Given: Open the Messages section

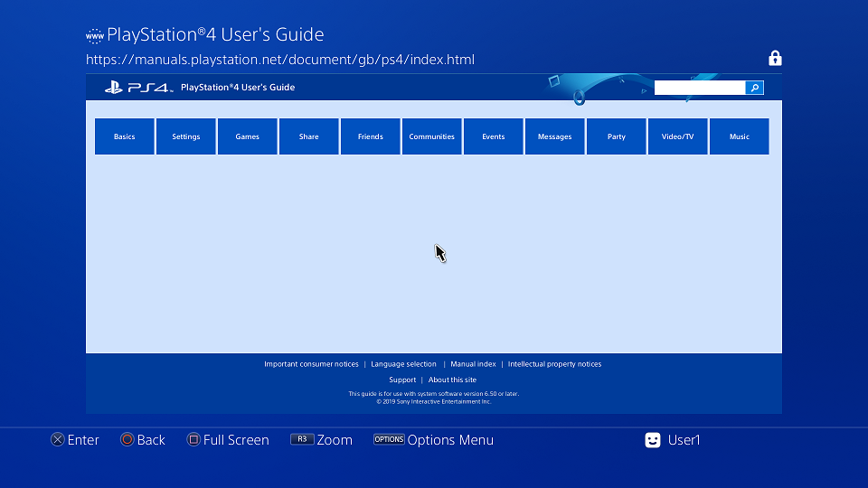Looking at the screenshot, I should (554, 136).
